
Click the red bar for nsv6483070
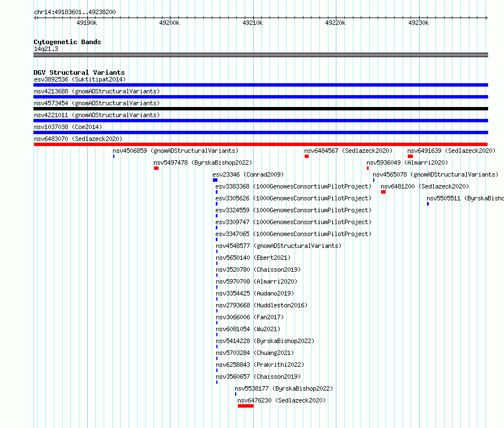(260, 144)
